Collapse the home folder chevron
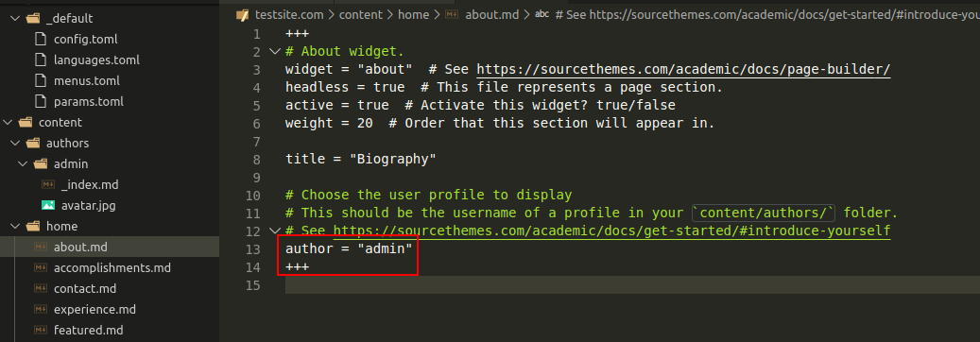980x342 pixels. point(16,227)
